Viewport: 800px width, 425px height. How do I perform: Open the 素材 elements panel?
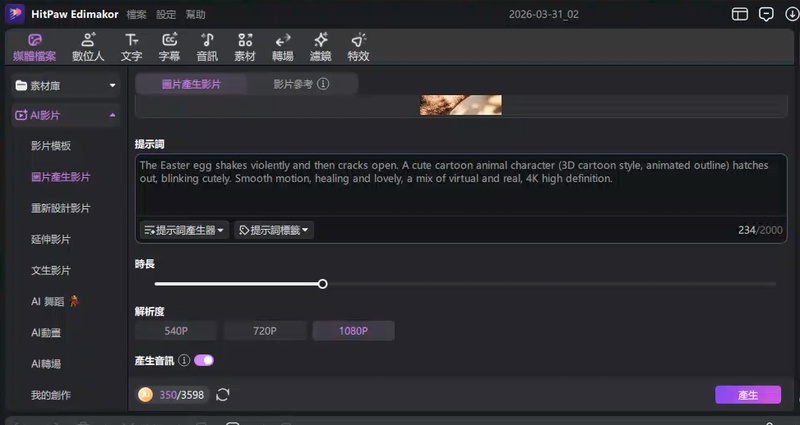click(245, 47)
